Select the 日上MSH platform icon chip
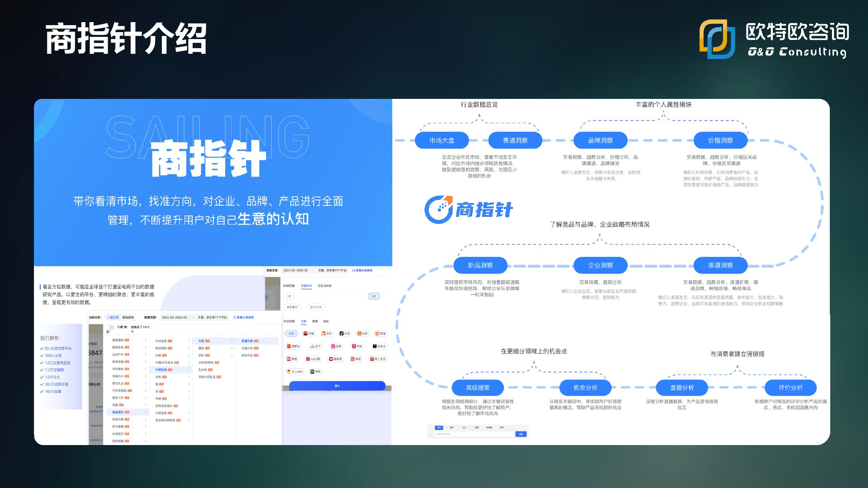 click(x=295, y=372)
